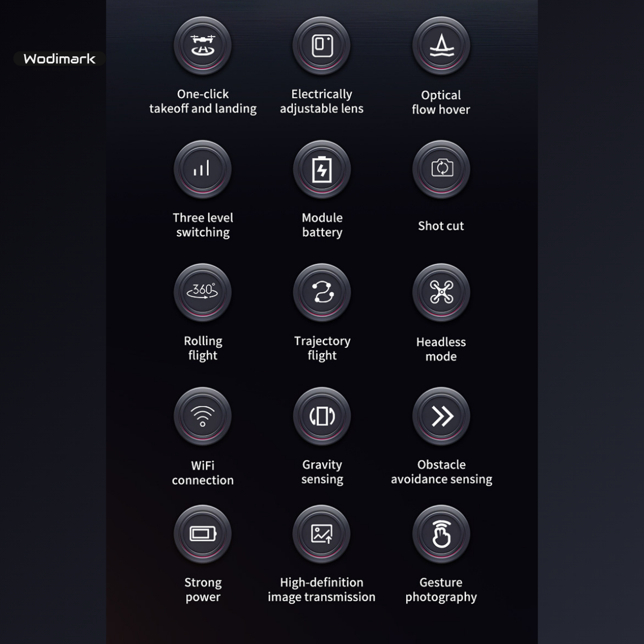Click the Module battery icon

coord(322,170)
